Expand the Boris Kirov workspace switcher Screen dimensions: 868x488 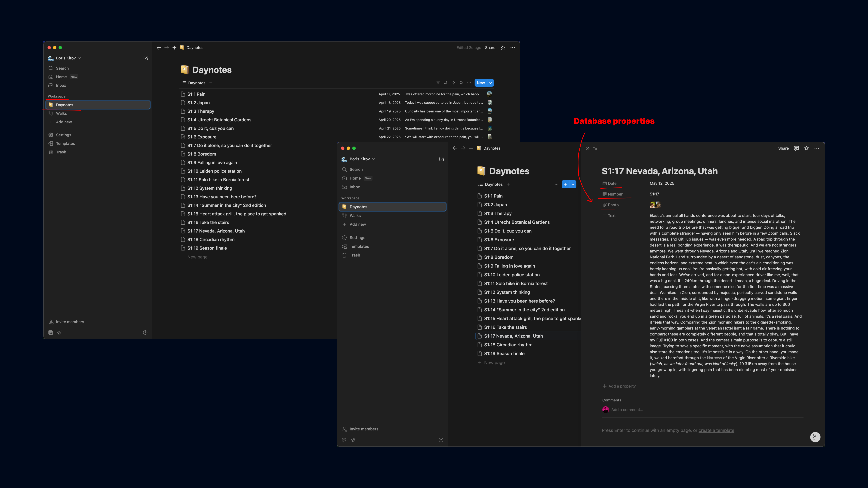pos(66,58)
